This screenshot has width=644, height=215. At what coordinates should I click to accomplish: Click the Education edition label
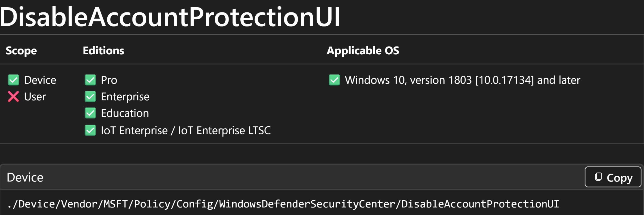[x=125, y=113]
